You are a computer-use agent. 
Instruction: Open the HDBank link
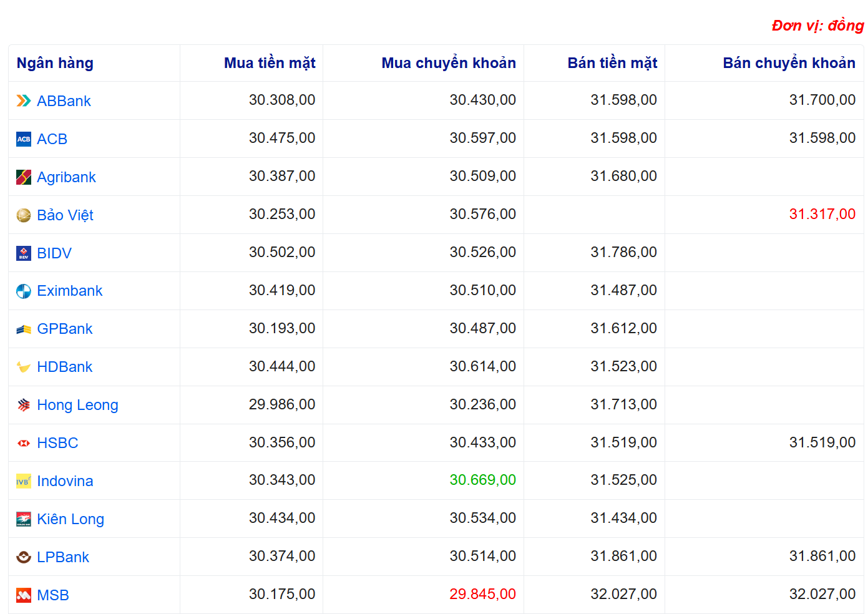coord(64,367)
